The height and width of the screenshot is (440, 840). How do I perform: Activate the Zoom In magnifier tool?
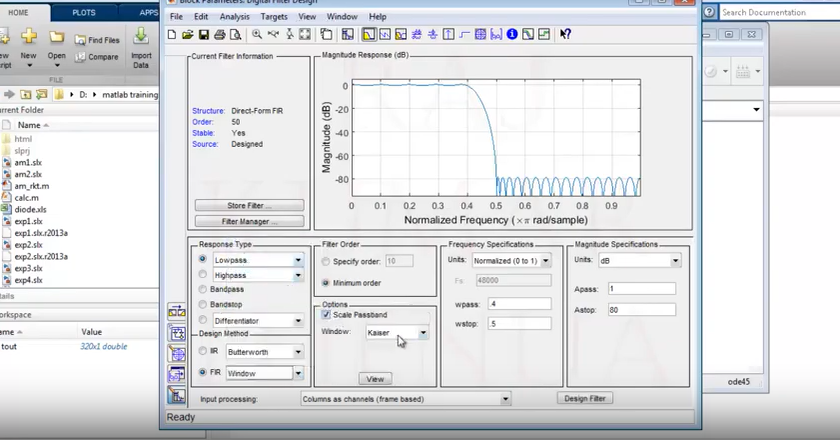257,35
